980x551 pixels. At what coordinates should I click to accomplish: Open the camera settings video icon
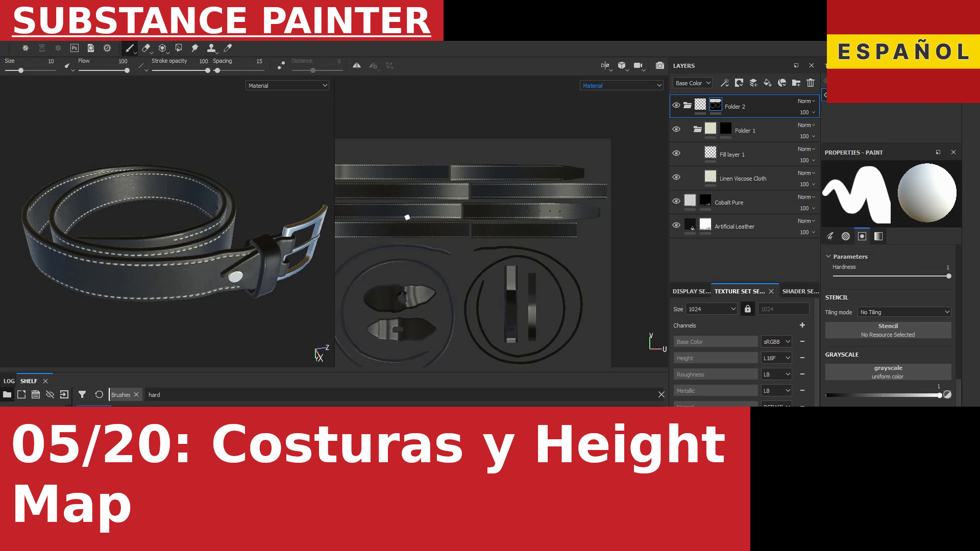click(638, 65)
